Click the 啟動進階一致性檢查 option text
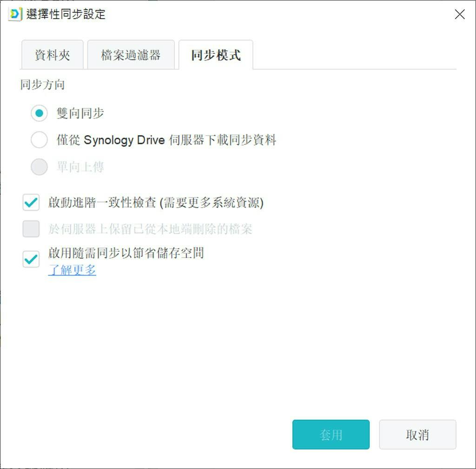This screenshot has width=476, height=469. (156, 202)
